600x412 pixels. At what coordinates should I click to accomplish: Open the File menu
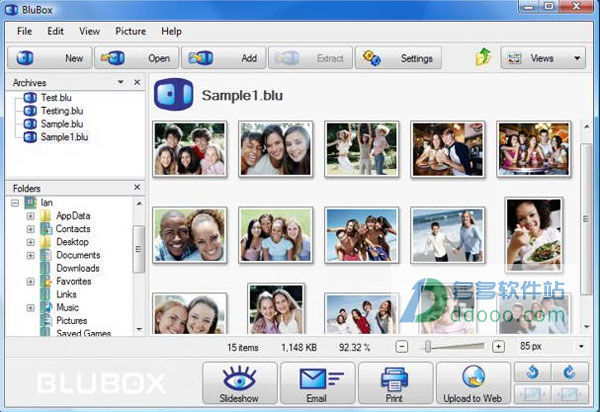[24, 31]
